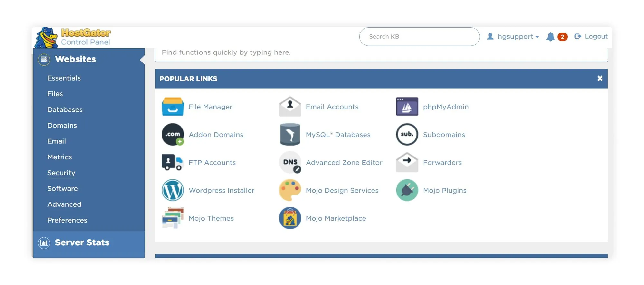Click the Mojo Marketplace text link
The width and height of the screenshot is (644, 285).
pyautogui.click(x=336, y=218)
